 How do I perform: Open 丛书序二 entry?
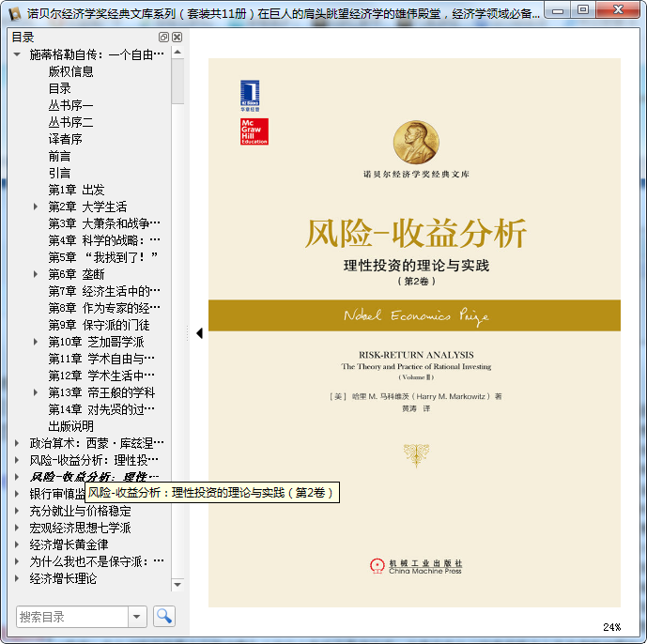71,122
